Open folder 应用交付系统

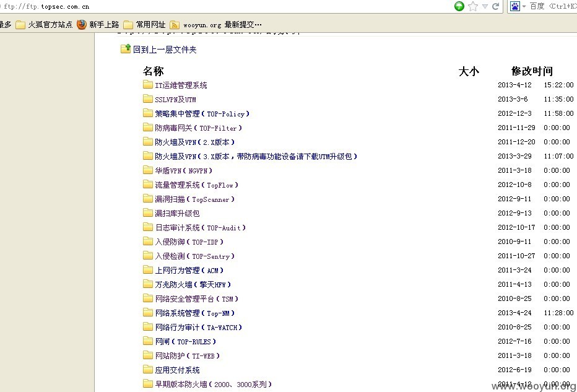pos(177,370)
